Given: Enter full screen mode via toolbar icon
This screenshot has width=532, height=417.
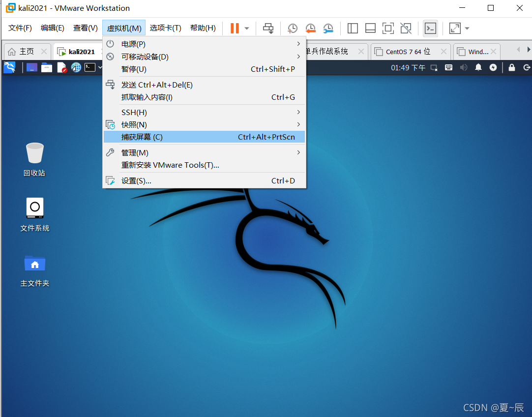Looking at the screenshot, I should [388, 28].
